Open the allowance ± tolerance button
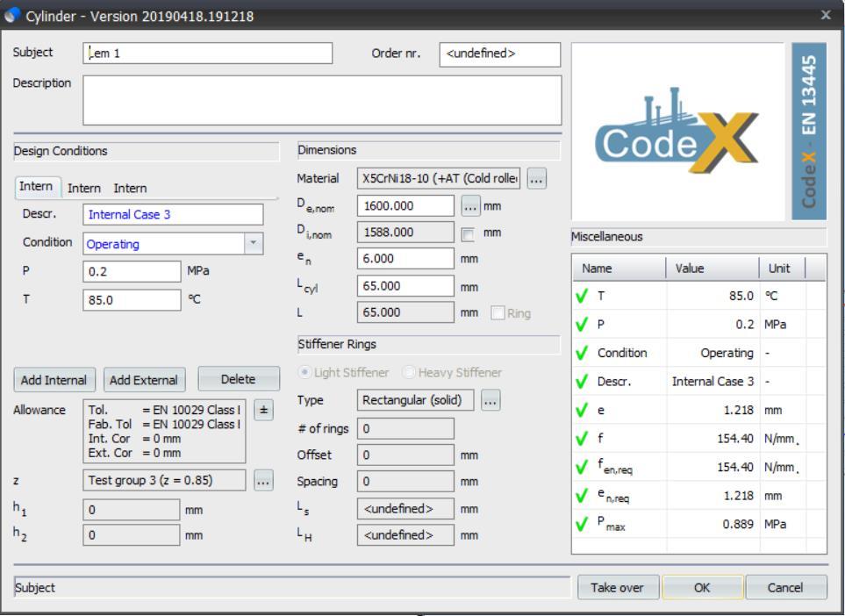This screenshot has height=616, width=845. point(263,410)
